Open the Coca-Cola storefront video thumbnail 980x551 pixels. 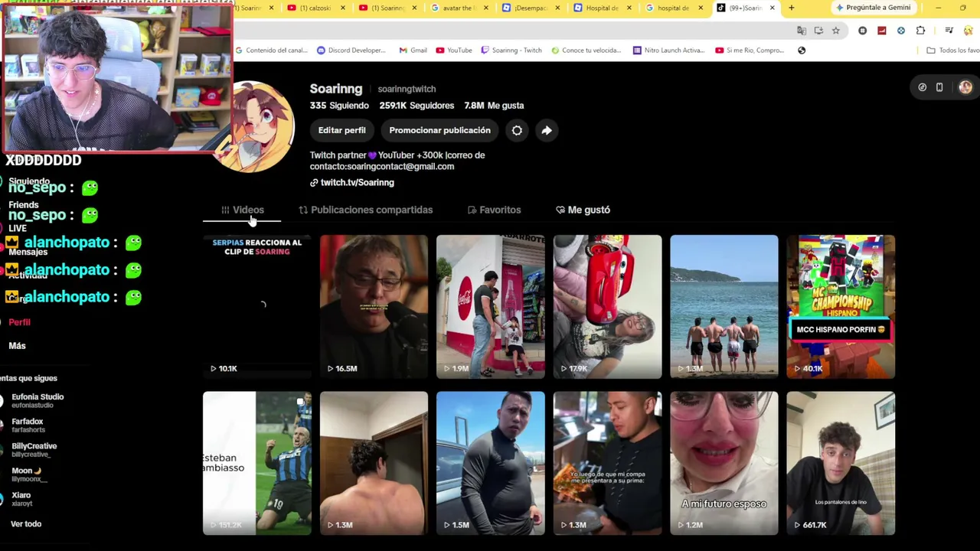pos(491,306)
